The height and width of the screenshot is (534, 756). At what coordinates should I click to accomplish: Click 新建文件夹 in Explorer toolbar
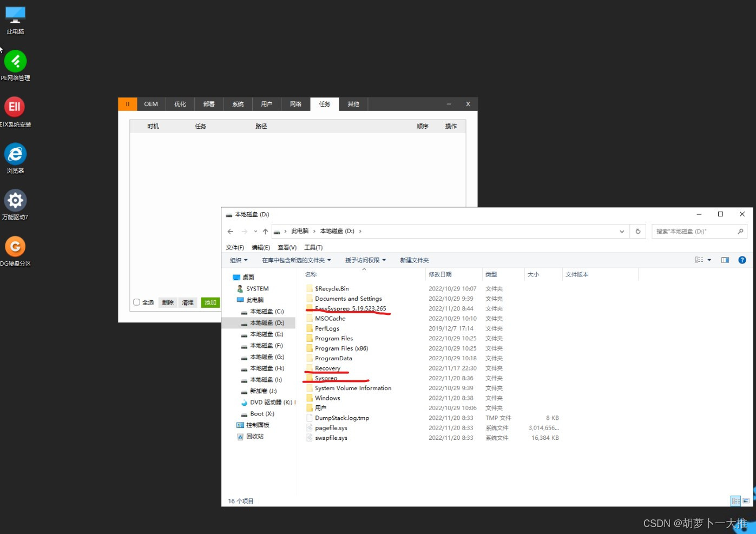coord(415,260)
